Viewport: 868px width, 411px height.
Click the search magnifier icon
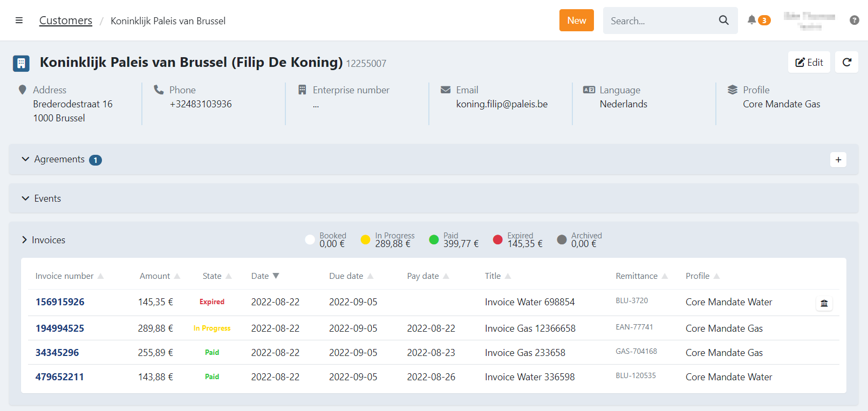click(x=723, y=20)
